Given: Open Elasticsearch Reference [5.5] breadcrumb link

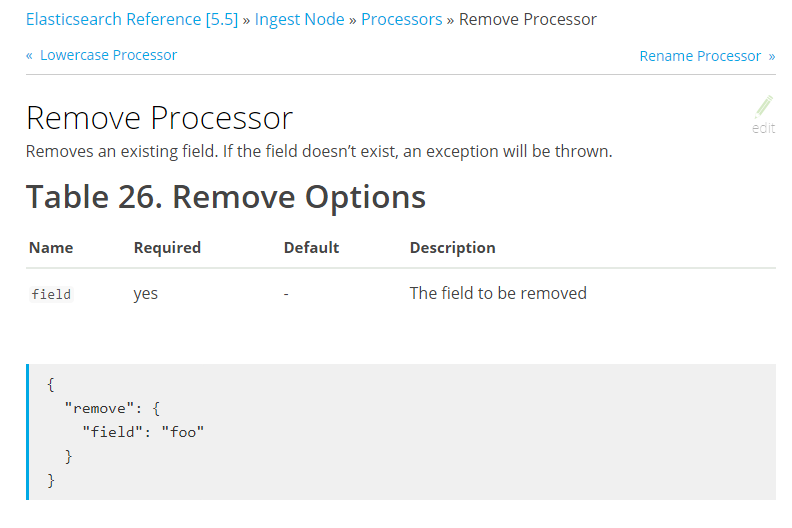Looking at the screenshot, I should click(132, 19).
